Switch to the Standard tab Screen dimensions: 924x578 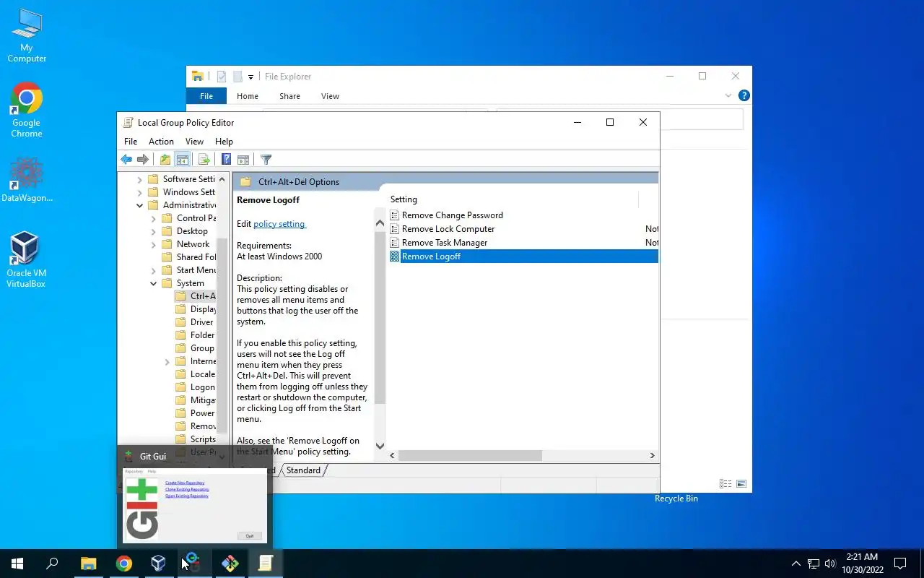(x=303, y=470)
